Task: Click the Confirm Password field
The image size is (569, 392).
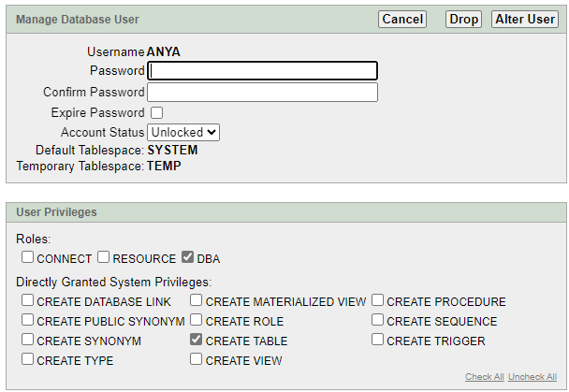Action: (x=262, y=92)
